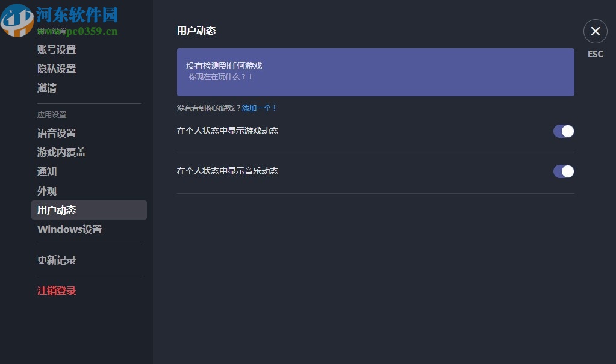Click the ESC label under the close button
Viewport: 616px width, 364px height.
(595, 54)
